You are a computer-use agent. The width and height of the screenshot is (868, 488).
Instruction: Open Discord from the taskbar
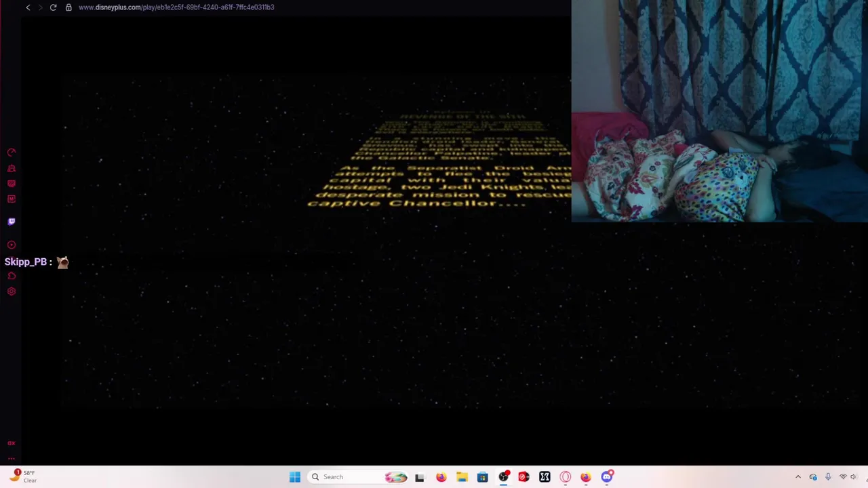click(x=607, y=477)
